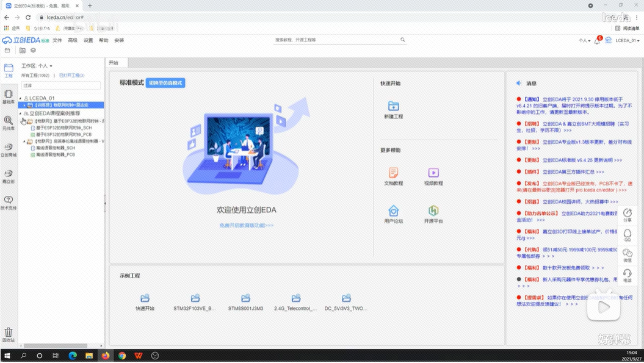The image size is (644, 363).
Task: Open the 【提需求】 feedback message
Action: click(574, 301)
